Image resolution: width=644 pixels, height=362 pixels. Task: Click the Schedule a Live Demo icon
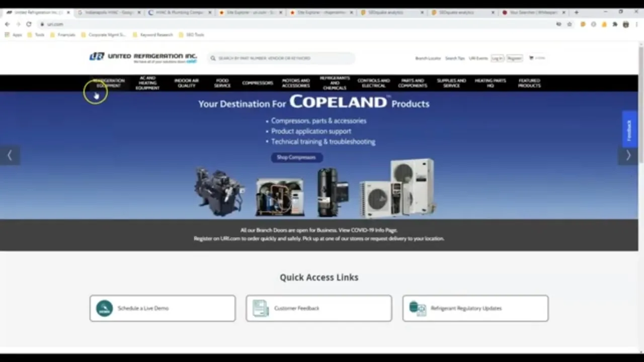point(104,308)
